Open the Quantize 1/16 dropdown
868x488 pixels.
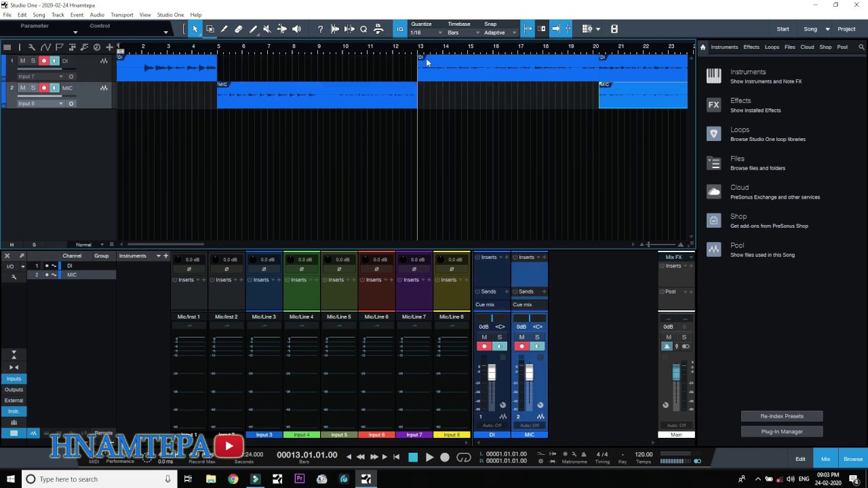pyautogui.click(x=426, y=33)
